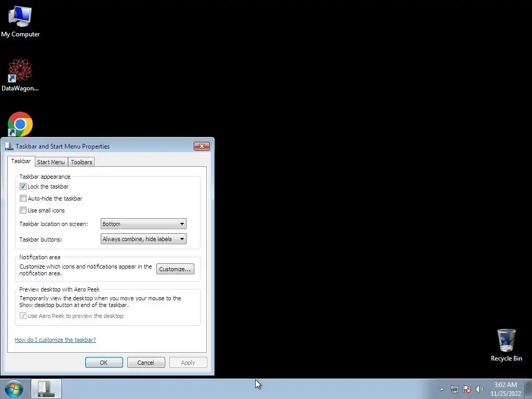Open the Windows Start orb
532x399 pixels.
14,389
